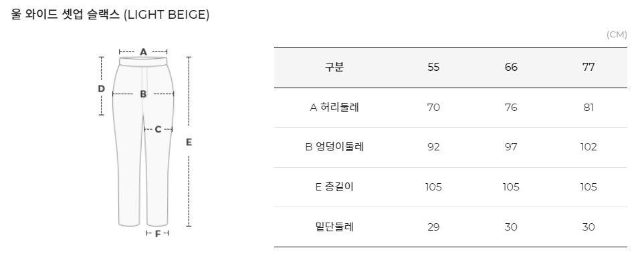Select the E total length marker
The height and width of the screenshot is (260, 644).
pyautogui.click(x=189, y=142)
